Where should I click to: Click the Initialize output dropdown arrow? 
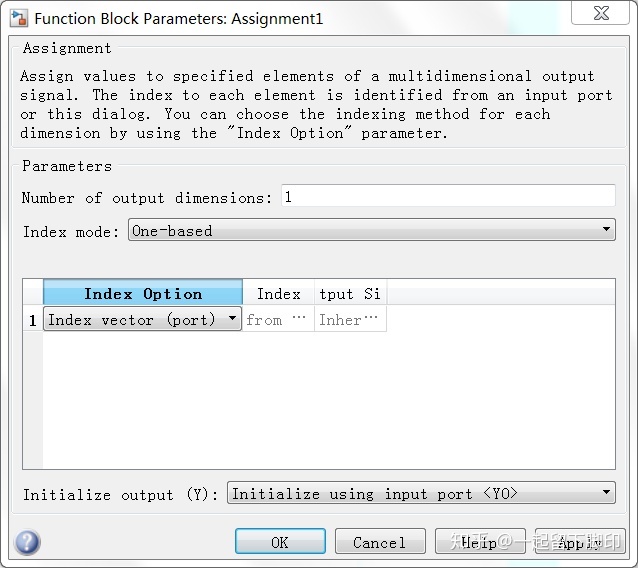[x=606, y=492]
